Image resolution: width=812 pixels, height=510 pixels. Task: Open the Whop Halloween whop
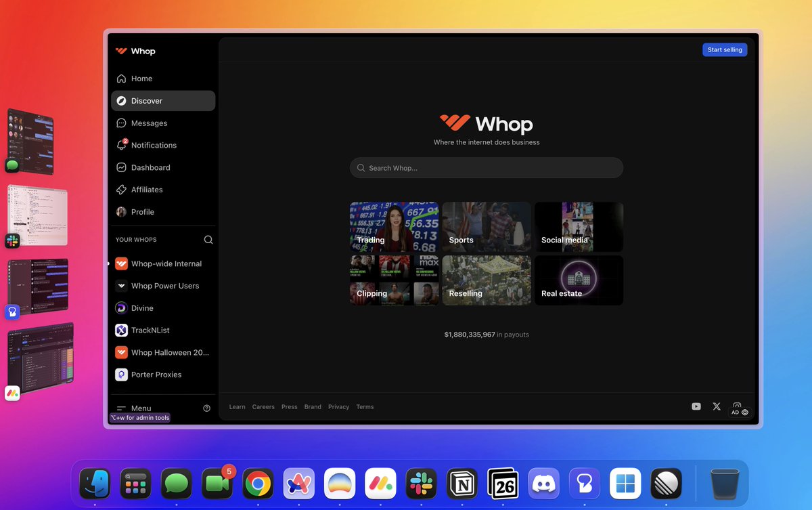click(163, 352)
